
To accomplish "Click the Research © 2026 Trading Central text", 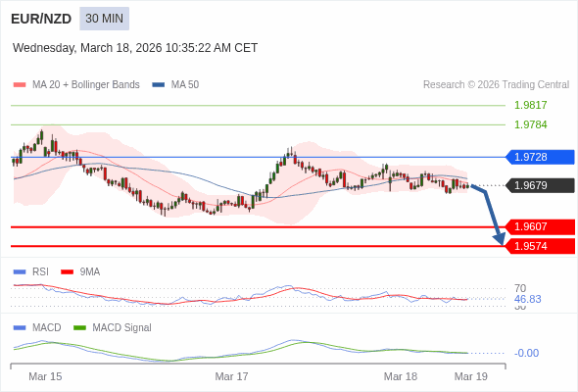I will point(496,85).
